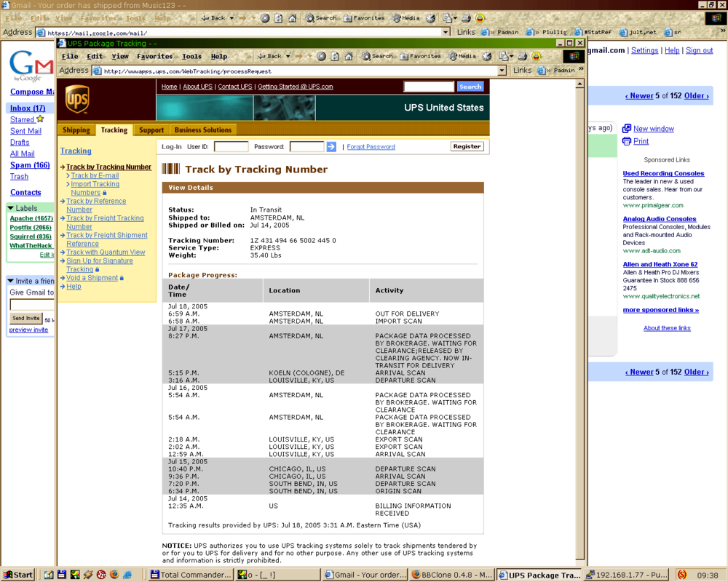Click the UPS shield logo

[x=77, y=99]
